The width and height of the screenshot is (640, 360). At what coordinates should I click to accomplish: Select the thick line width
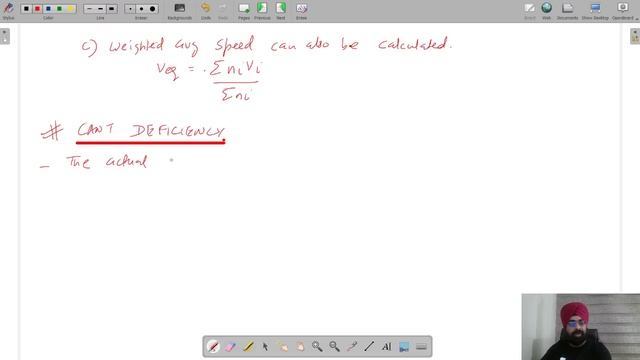coord(111,9)
